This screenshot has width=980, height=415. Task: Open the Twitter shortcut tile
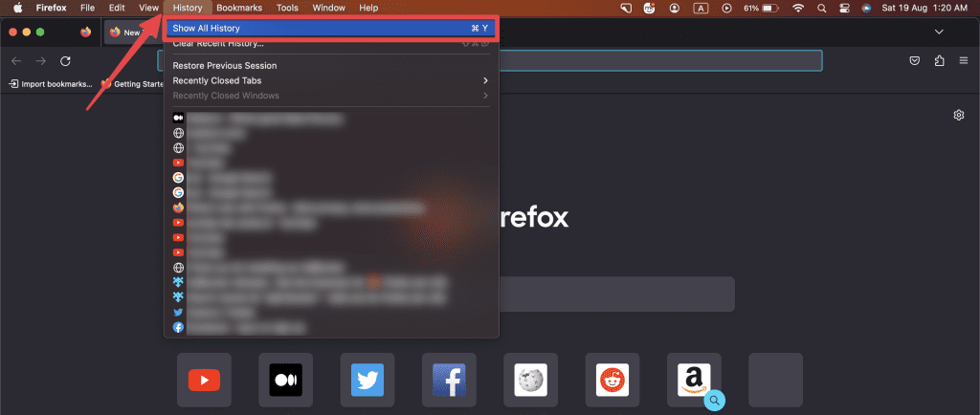[367, 380]
